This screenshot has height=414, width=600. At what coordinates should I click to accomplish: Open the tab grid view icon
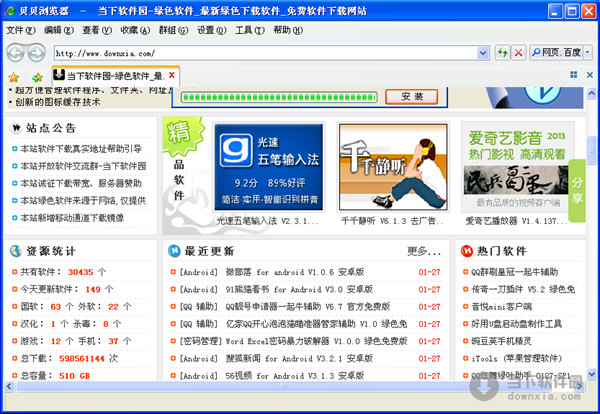click(x=574, y=75)
